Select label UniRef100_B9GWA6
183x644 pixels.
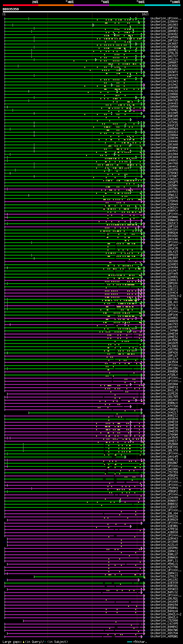164,148
